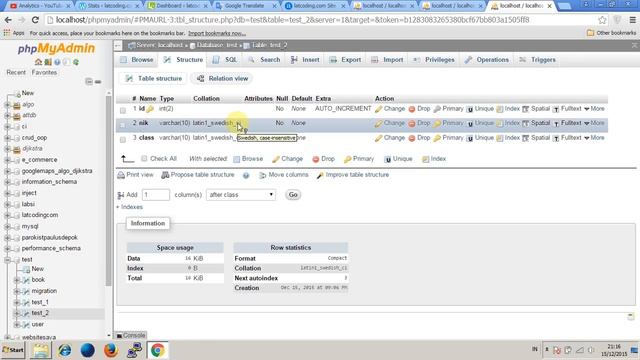Click the phpMyAdmin logo
The height and width of the screenshot is (360, 640).
click(x=56, y=49)
